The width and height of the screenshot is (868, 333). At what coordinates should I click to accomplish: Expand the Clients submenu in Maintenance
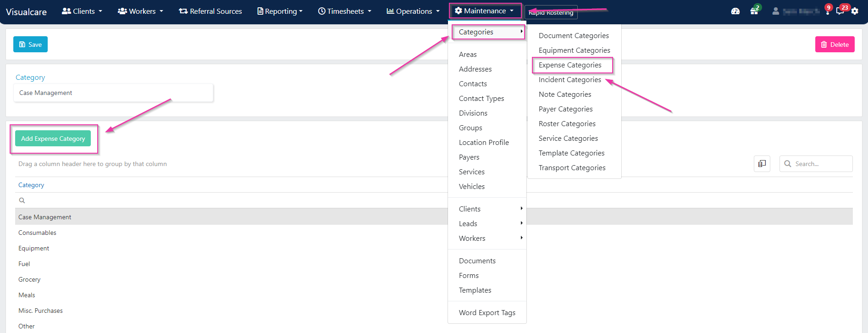(487, 209)
